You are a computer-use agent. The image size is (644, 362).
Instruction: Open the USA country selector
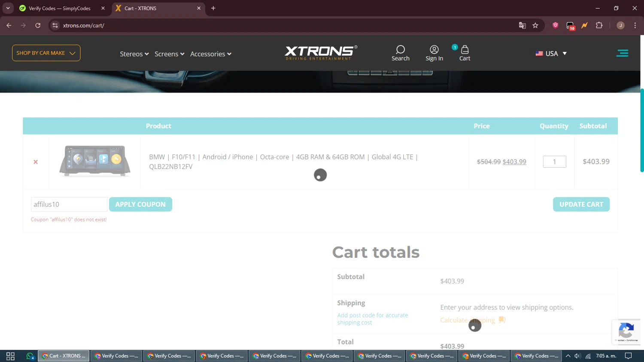pyautogui.click(x=551, y=54)
